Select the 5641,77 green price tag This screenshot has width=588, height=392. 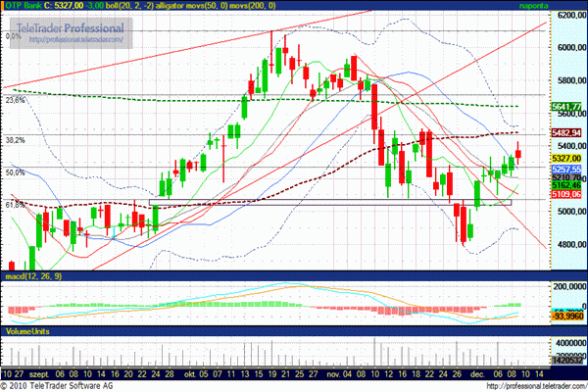pos(567,106)
